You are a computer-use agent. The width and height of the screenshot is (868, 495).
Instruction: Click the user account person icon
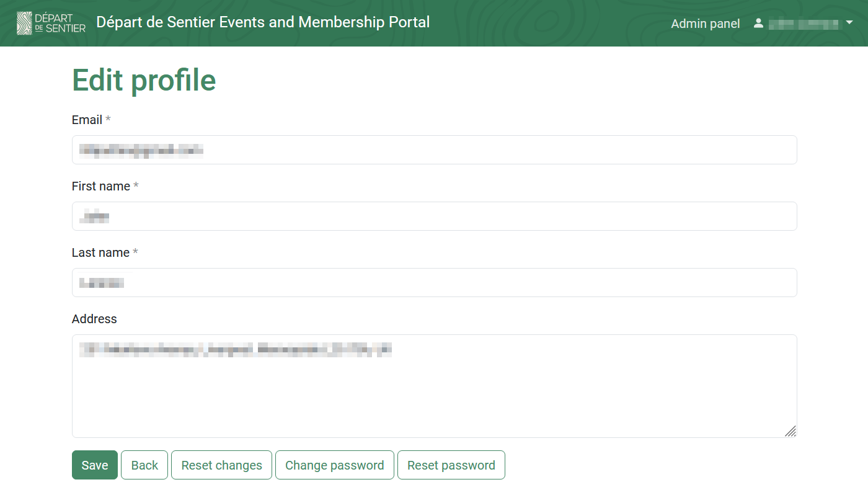coord(758,23)
